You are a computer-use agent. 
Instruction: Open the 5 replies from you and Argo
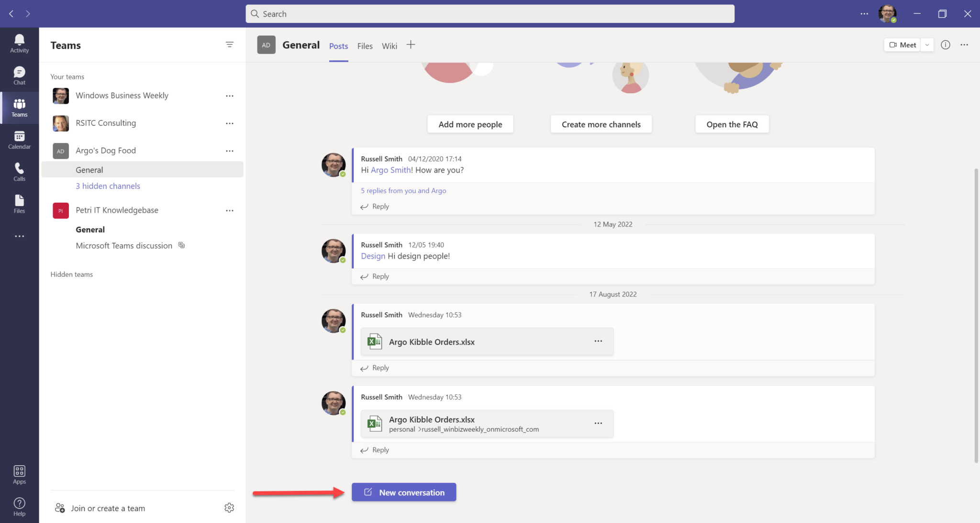(403, 190)
